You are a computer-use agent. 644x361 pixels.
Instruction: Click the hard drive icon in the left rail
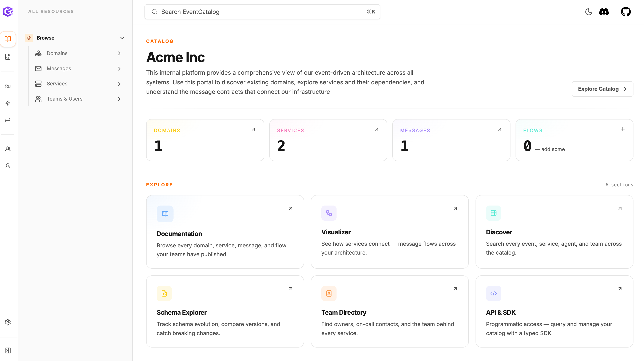point(8,120)
